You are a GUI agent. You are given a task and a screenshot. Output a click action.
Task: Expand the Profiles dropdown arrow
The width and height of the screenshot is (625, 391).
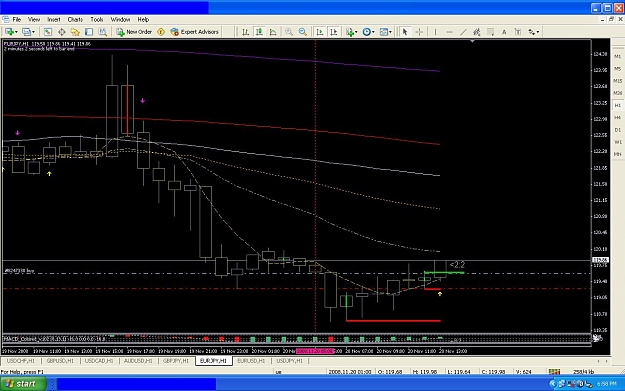[33, 32]
